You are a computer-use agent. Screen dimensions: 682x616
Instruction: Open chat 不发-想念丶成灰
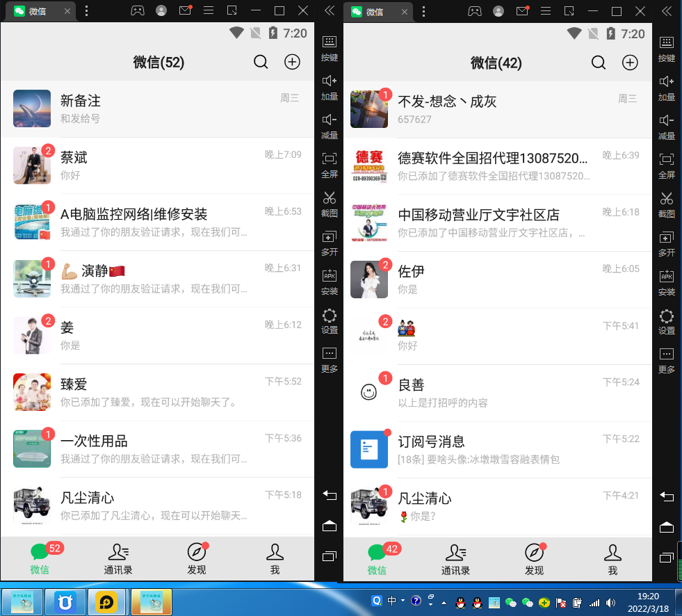[x=498, y=110]
